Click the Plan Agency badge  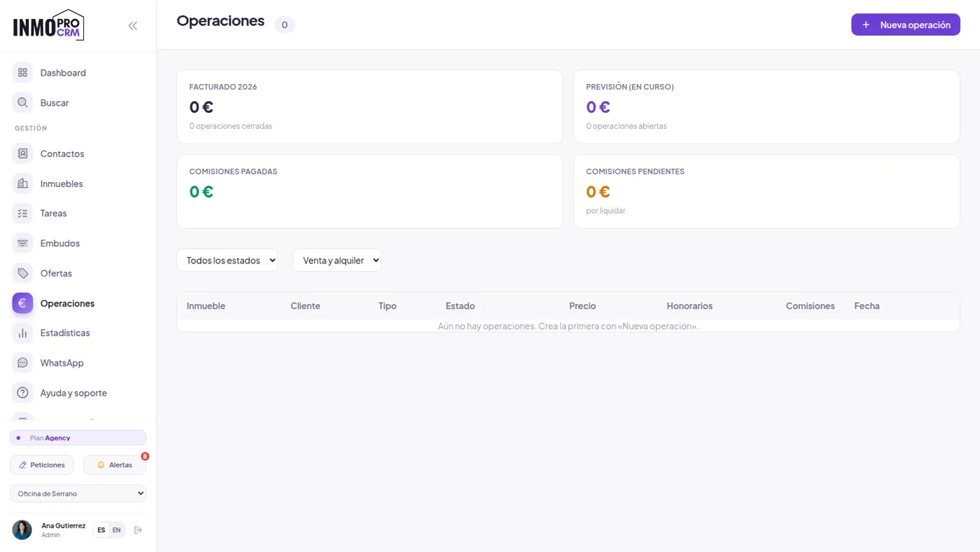[x=78, y=438]
